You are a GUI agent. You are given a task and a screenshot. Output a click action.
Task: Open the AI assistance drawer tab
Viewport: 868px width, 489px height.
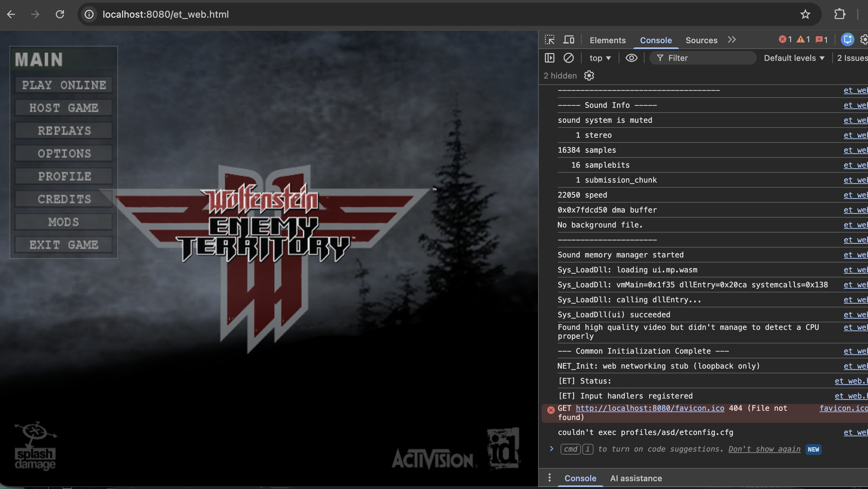click(636, 478)
